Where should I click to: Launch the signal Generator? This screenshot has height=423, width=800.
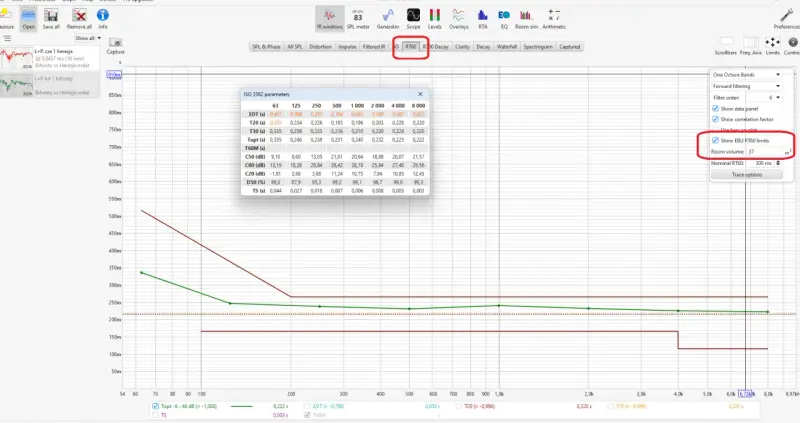point(388,19)
